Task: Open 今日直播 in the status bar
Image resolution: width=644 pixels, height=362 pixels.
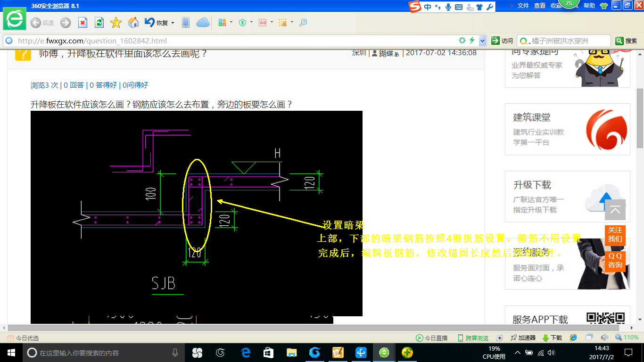Action: coord(431,338)
